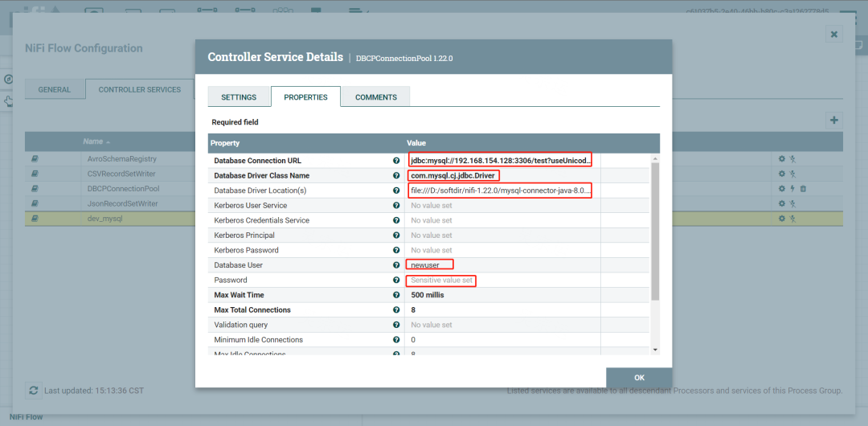Click help icon for Database Connection URL
868x426 pixels.
pyautogui.click(x=396, y=161)
